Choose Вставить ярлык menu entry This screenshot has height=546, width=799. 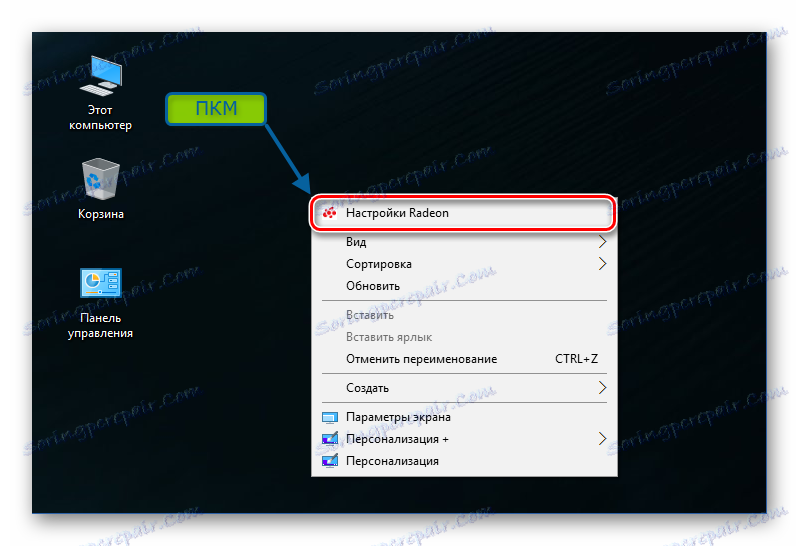[x=464, y=337]
